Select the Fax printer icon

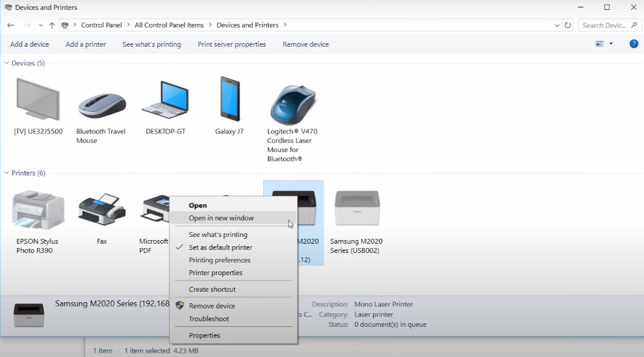pyautogui.click(x=102, y=210)
